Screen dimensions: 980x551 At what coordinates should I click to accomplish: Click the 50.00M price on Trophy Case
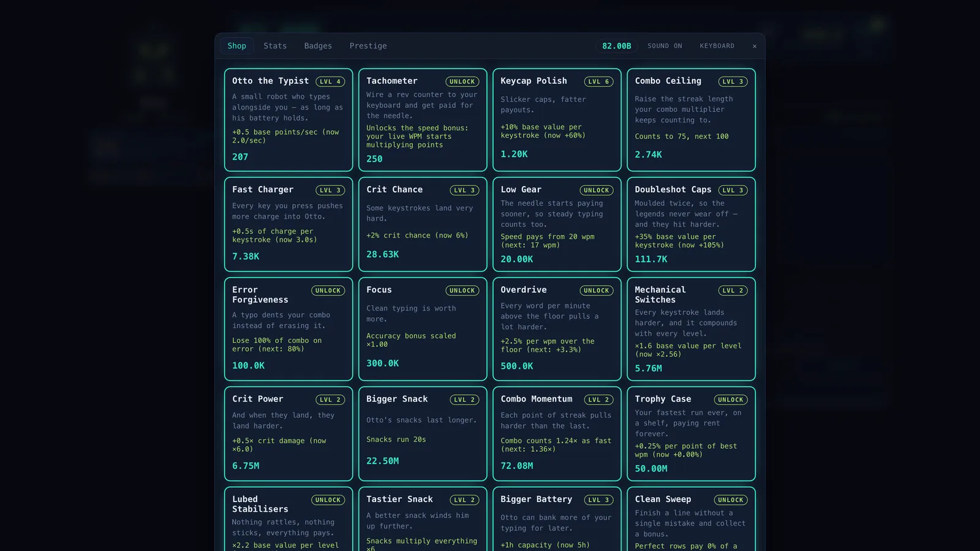click(x=651, y=469)
